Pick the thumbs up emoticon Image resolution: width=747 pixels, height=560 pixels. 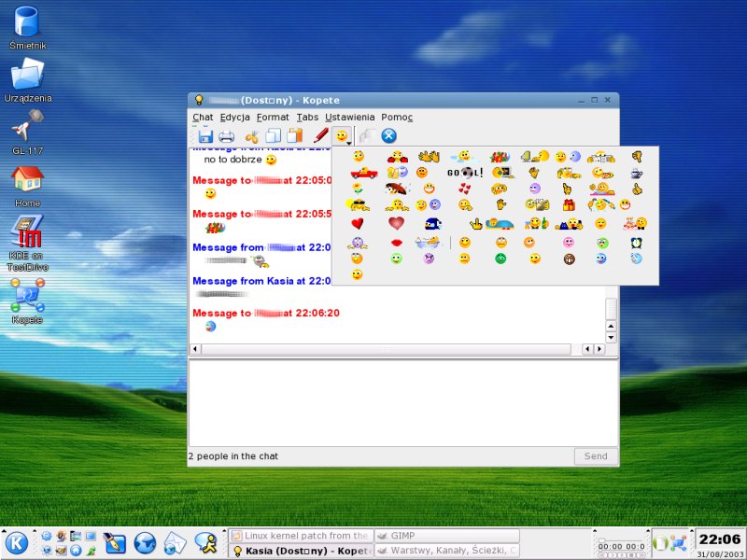coord(637,189)
